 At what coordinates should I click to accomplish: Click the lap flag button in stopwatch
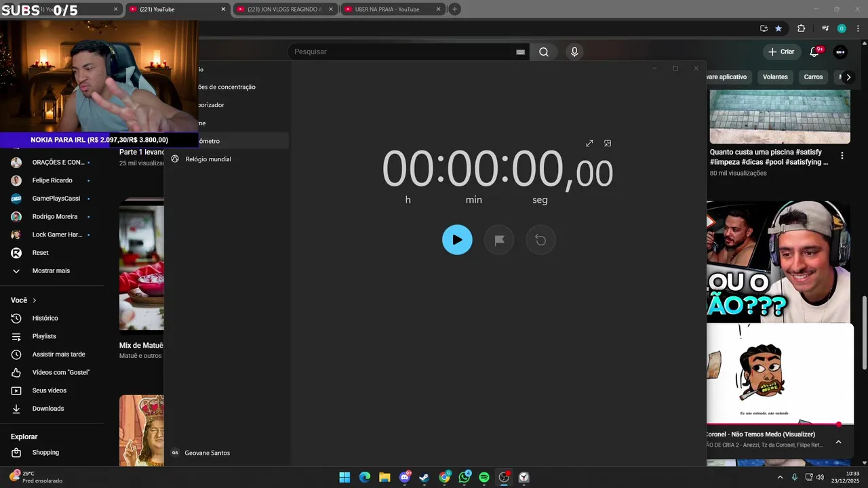click(x=499, y=240)
